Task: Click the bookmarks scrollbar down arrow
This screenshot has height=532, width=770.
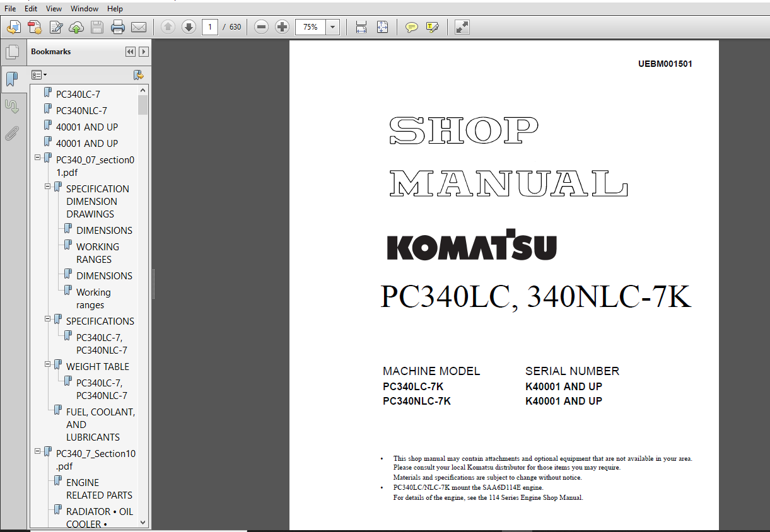Action: 143,523
